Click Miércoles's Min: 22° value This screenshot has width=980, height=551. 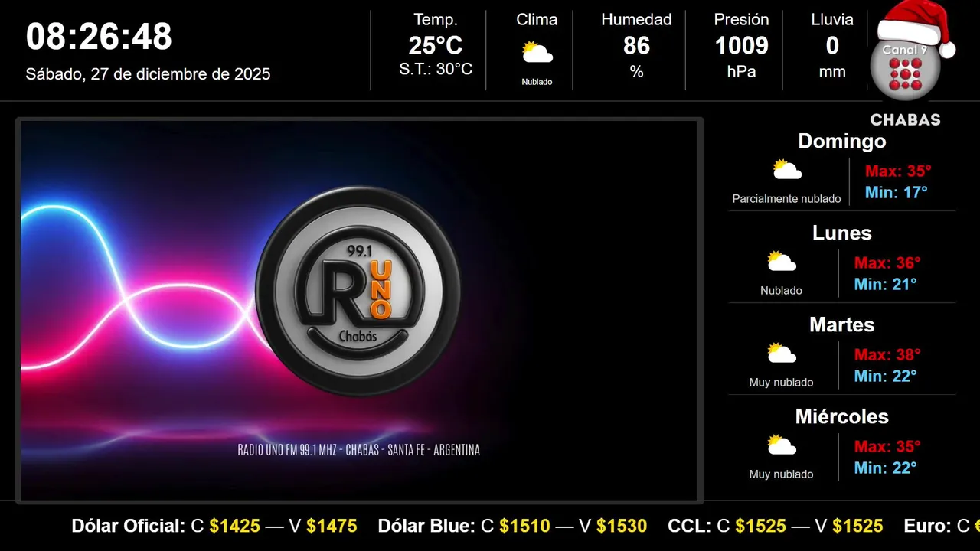(885, 468)
